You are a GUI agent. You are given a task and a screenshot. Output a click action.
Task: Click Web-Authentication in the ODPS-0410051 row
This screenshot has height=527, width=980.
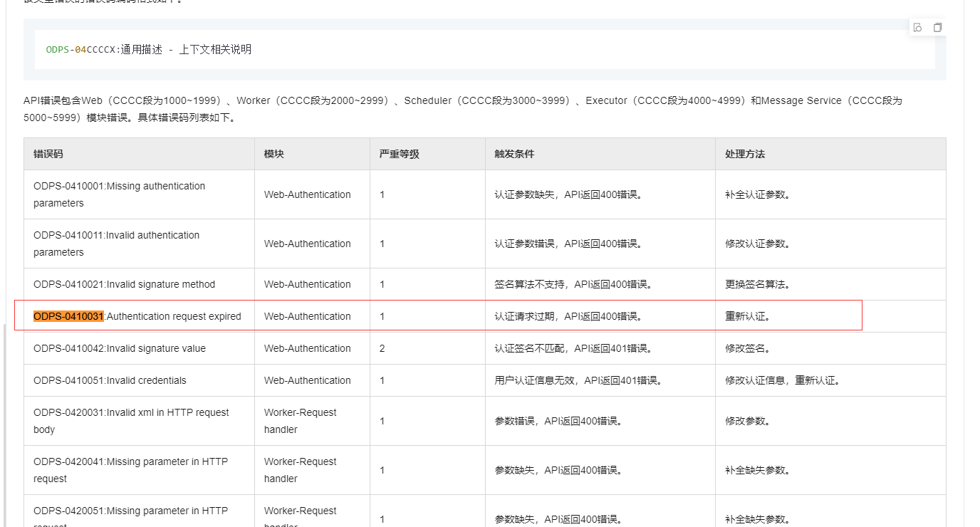click(308, 380)
